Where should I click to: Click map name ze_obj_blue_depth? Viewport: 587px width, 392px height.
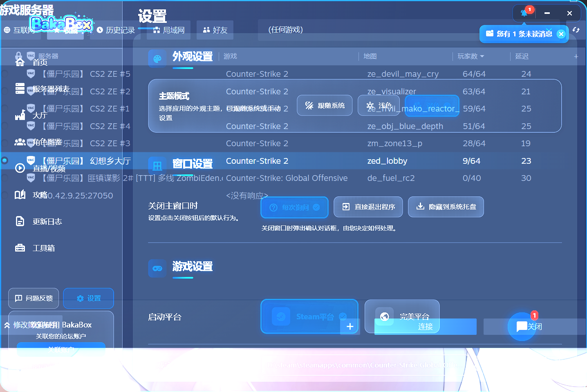click(405, 126)
